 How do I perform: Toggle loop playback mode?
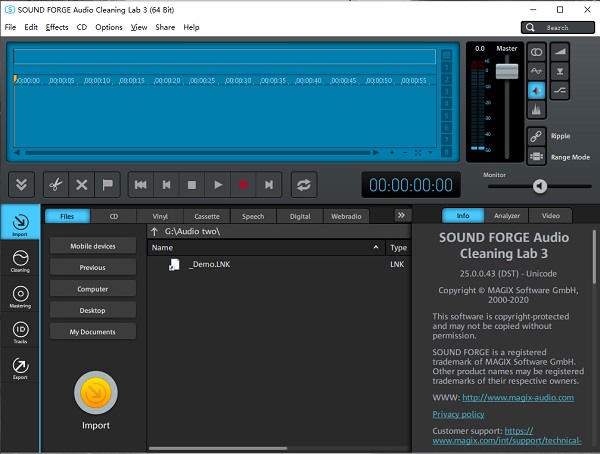coord(304,185)
